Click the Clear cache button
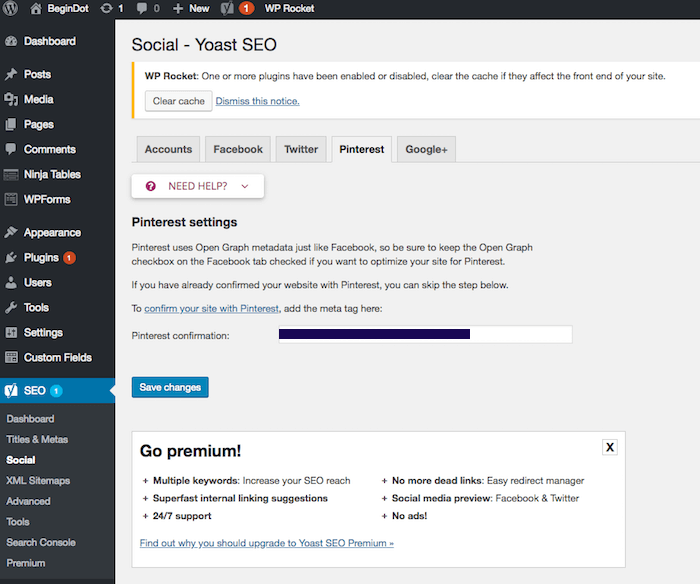Image resolution: width=700 pixels, height=584 pixels. (x=179, y=101)
